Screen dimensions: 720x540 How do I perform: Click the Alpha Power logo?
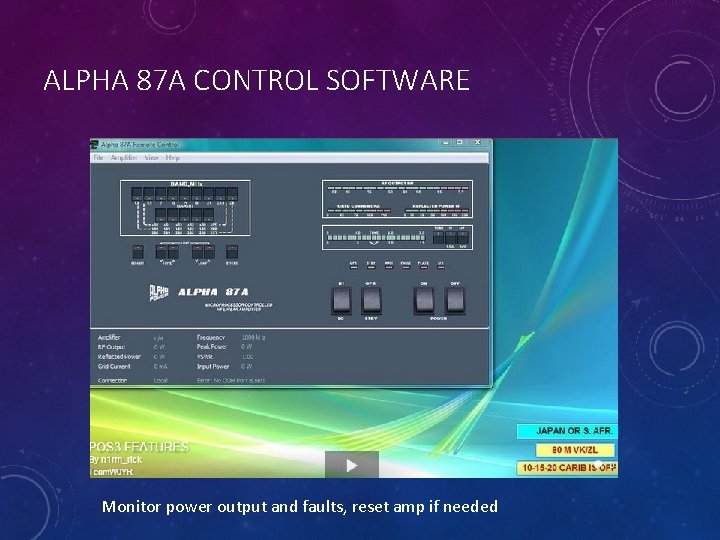click(159, 292)
